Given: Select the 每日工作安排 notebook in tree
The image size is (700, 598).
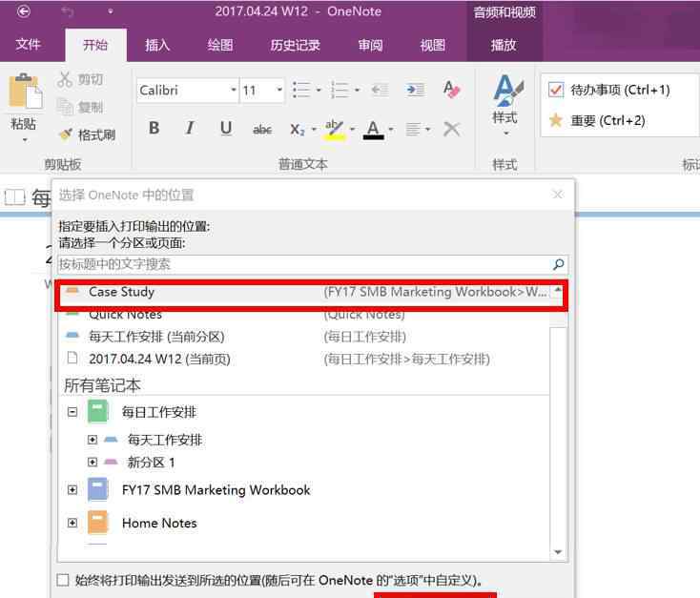Looking at the screenshot, I should 159,412.
